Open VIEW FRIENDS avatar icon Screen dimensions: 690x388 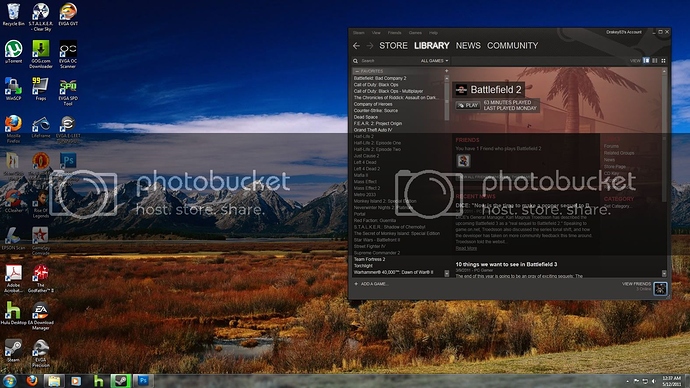click(x=660, y=289)
